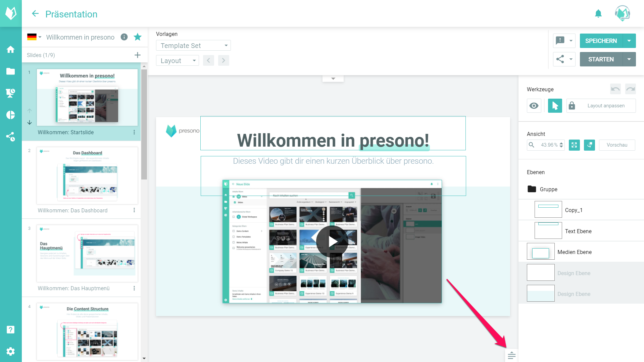The width and height of the screenshot is (644, 362).
Task: Click second teal view icon beside fit
Action: (589, 145)
